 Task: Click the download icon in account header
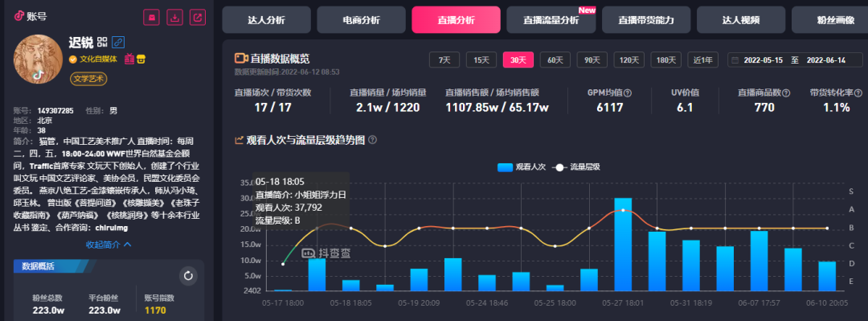coord(174,17)
